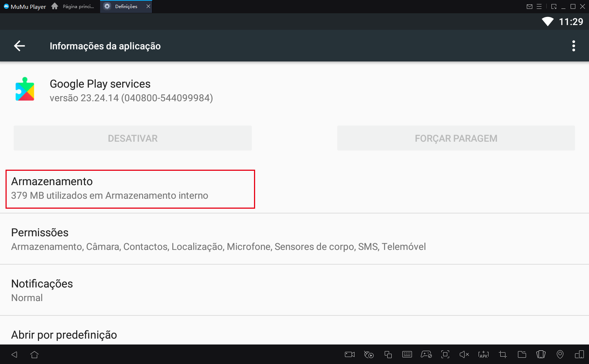
Task: Click the 11:29 clock in status bar
Action: 571,22
